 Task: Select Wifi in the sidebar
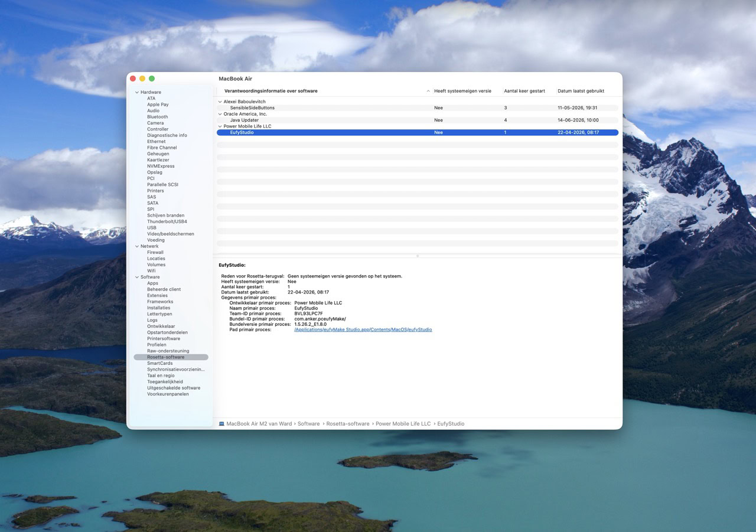coord(152,271)
